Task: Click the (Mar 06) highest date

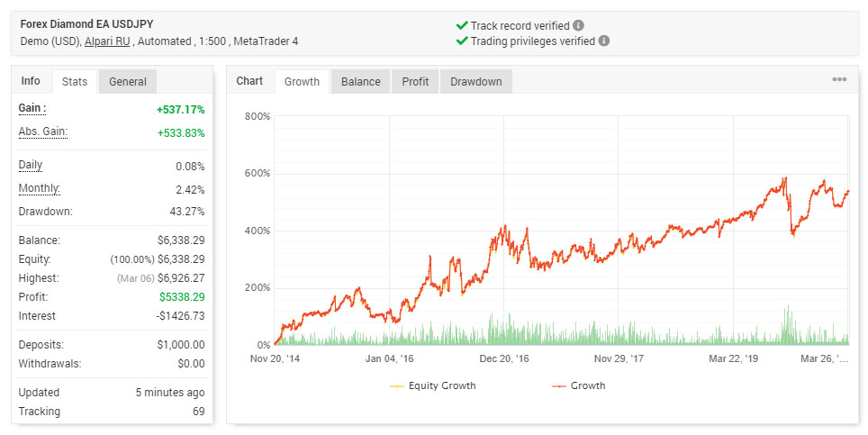Action: (136, 278)
